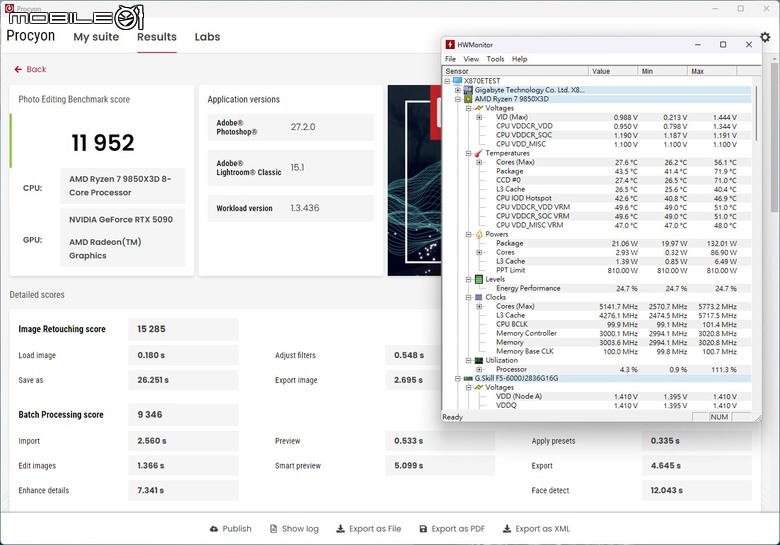This screenshot has width=780, height=545.
Task: Click the Publish button
Action: 231,529
